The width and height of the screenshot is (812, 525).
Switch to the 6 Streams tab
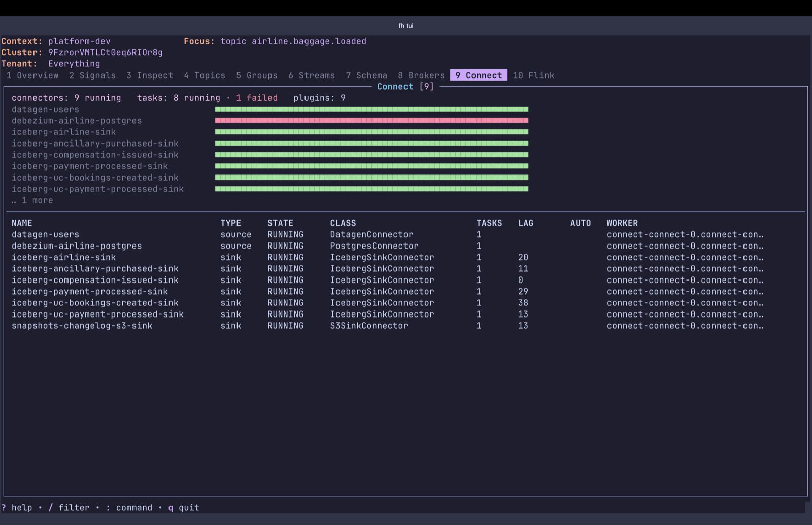(x=312, y=75)
